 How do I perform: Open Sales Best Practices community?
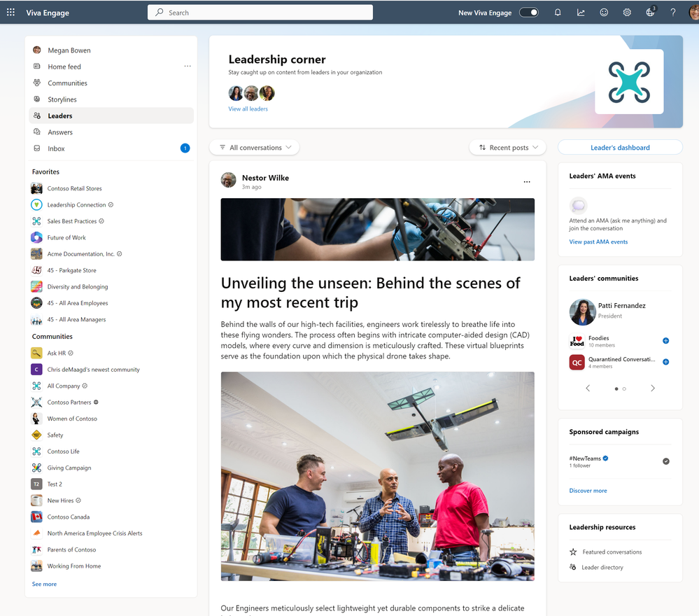click(72, 221)
